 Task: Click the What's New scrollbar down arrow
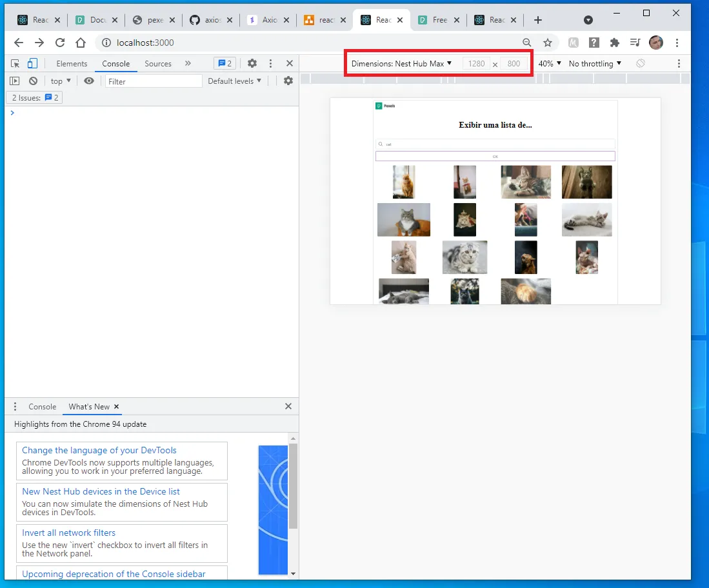pyautogui.click(x=293, y=574)
